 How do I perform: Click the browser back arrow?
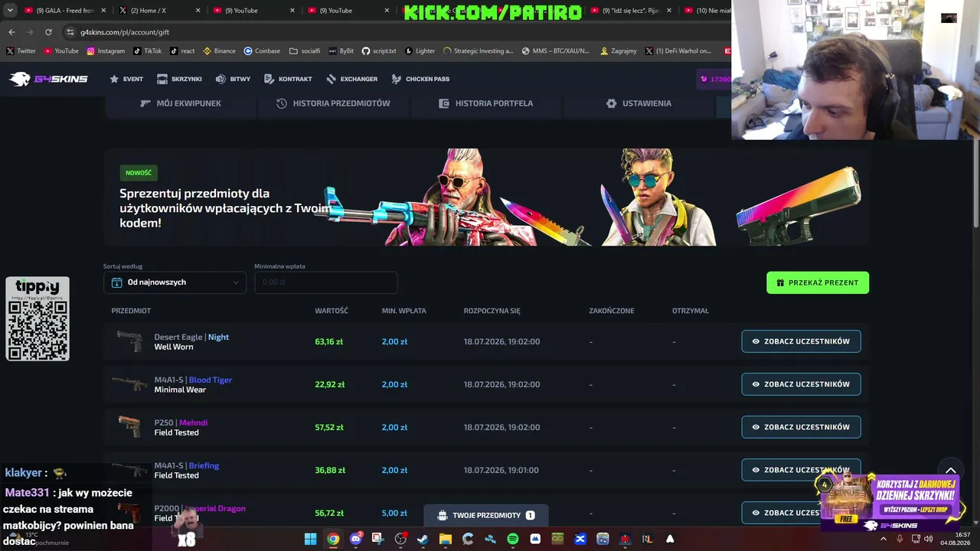pos(11,32)
